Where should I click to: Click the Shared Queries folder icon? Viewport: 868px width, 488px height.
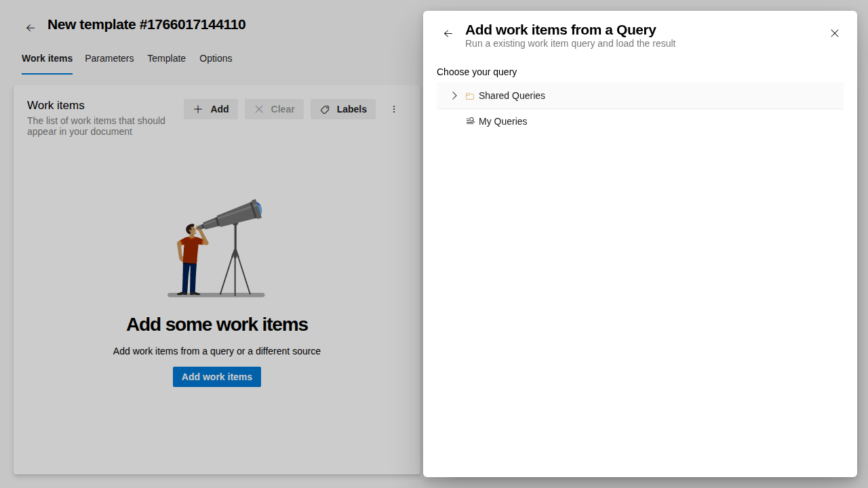[470, 96]
